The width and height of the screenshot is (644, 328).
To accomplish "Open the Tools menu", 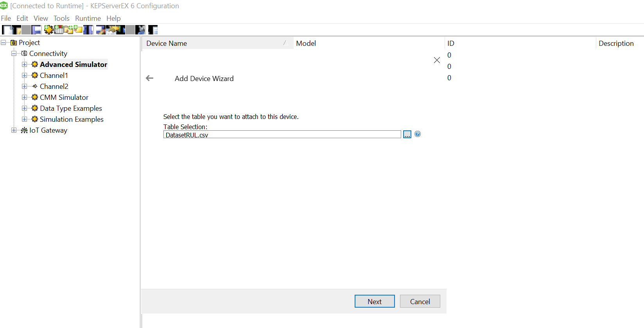I will (x=61, y=18).
